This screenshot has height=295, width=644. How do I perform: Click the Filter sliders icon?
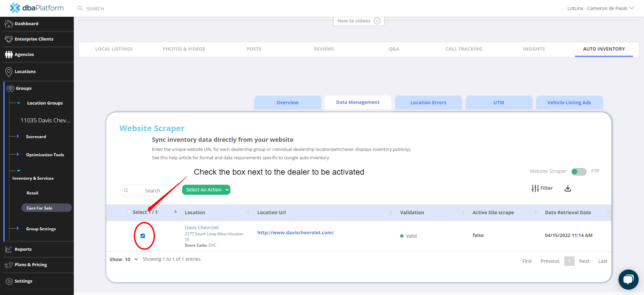click(x=535, y=188)
